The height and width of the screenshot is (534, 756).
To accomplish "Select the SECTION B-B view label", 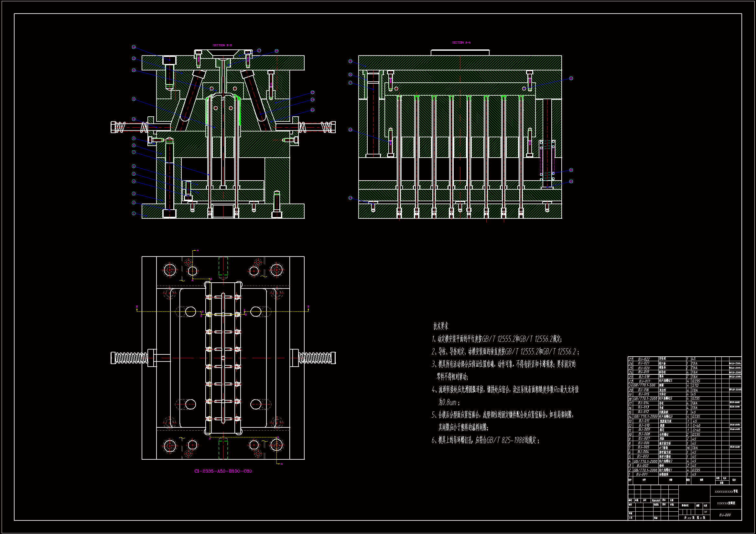I will coord(222,46).
